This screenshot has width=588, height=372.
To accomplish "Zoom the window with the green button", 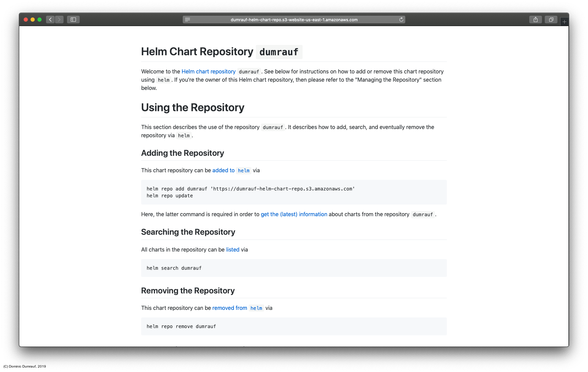I will coord(39,20).
